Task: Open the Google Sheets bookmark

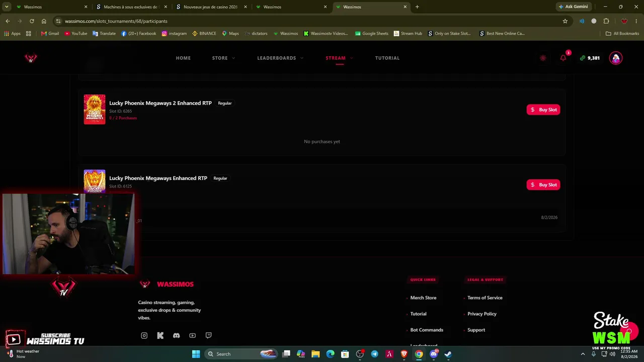Action: click(371, 33)
